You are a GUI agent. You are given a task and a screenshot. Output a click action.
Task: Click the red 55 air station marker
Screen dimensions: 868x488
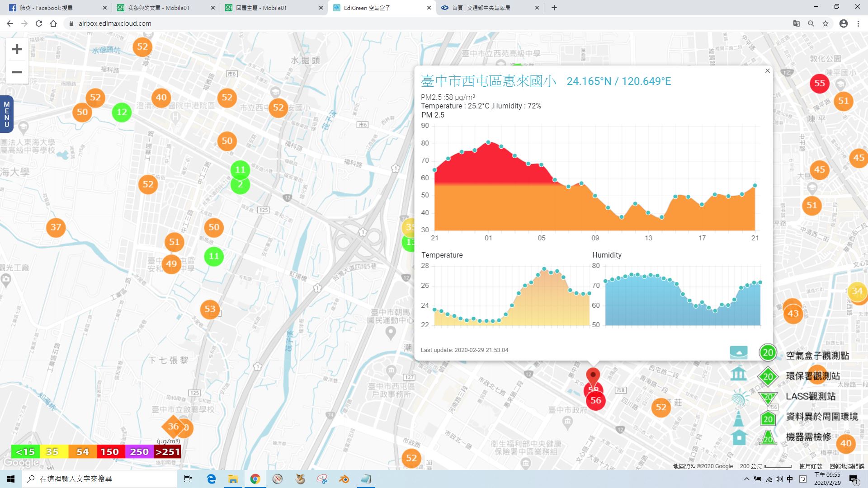(x=819, y=83)
